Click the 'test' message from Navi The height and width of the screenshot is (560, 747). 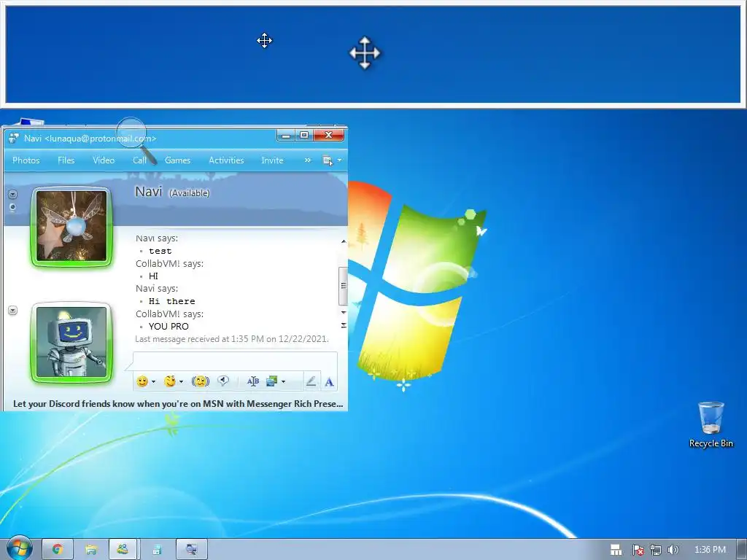160,251
